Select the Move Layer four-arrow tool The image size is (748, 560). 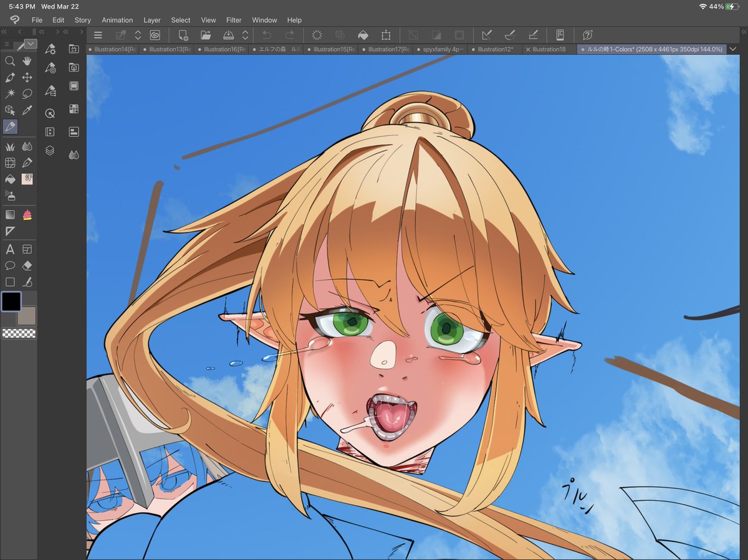27,78
